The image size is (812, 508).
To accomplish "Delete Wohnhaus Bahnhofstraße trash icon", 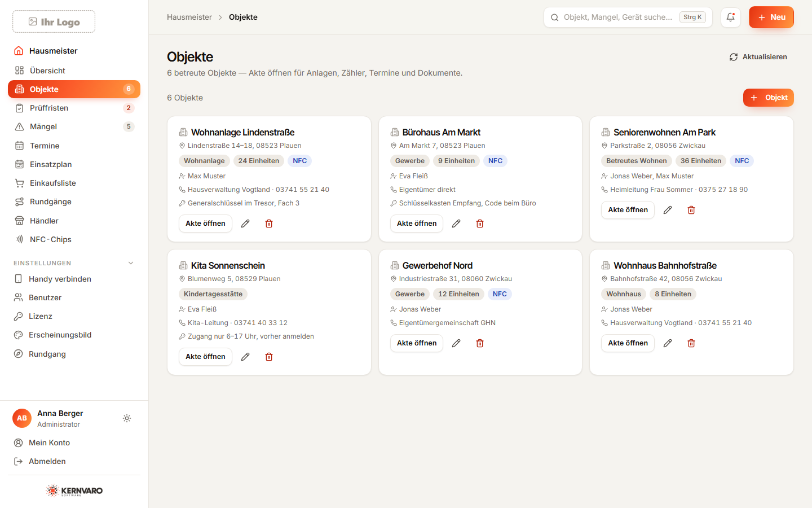I will coord(691,343).
